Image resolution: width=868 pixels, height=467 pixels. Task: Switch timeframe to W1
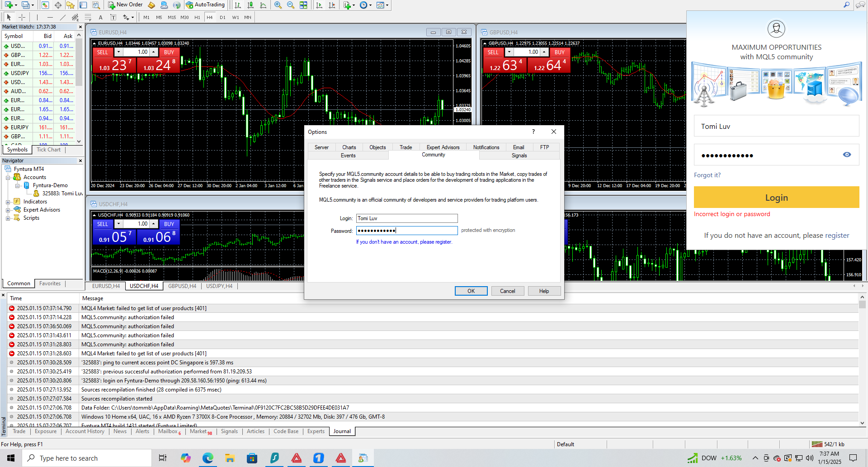236,17
